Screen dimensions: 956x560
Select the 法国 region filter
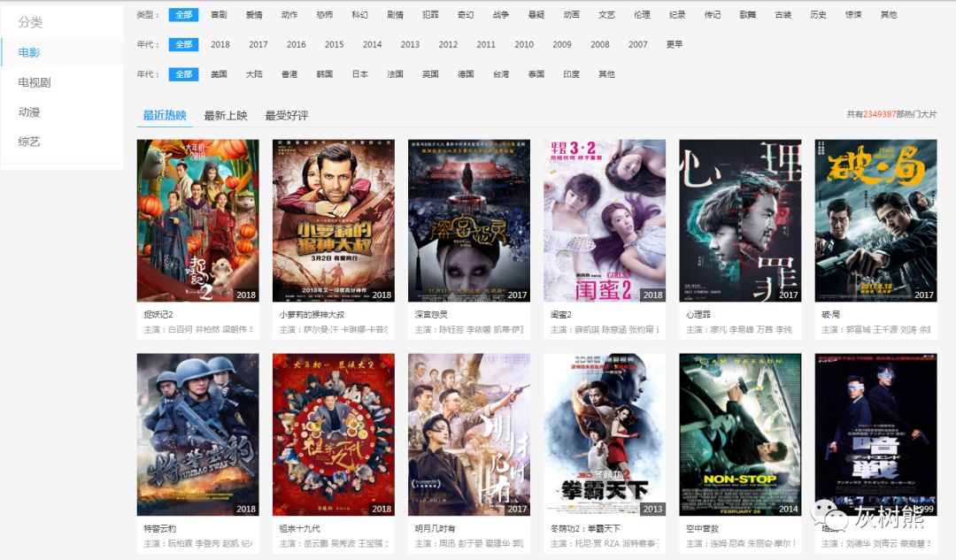pyautogui.click(x=395, y=74)
